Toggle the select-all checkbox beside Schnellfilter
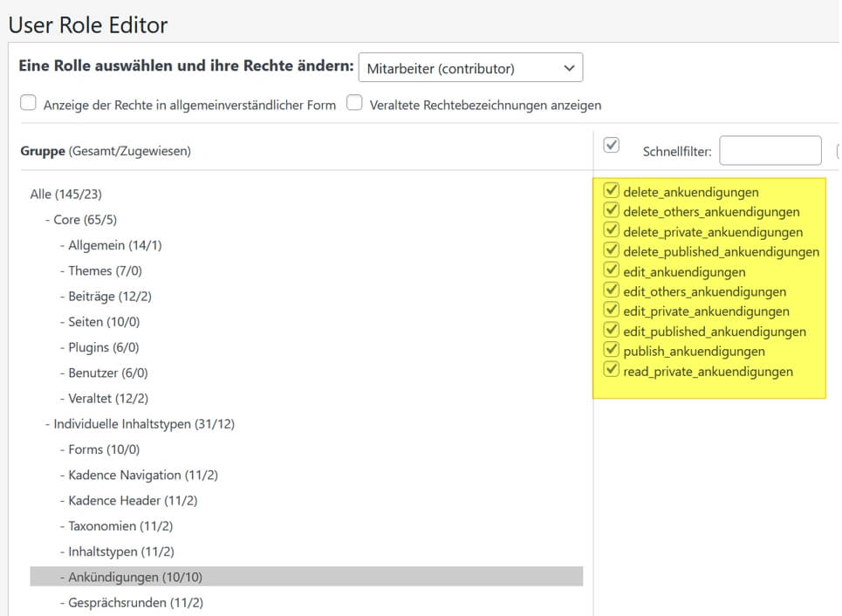 (x=612, y=146)
